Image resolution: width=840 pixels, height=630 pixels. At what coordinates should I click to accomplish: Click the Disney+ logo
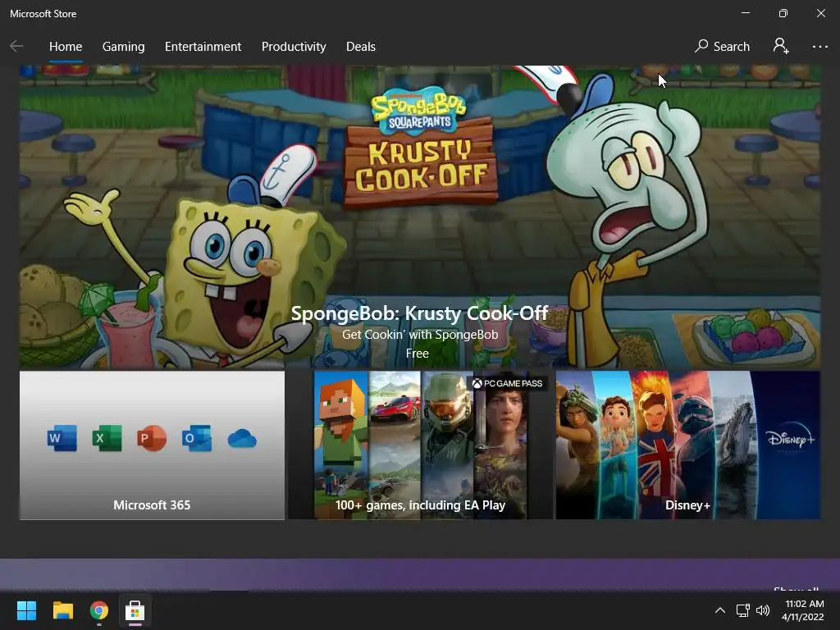click(791, 440)
